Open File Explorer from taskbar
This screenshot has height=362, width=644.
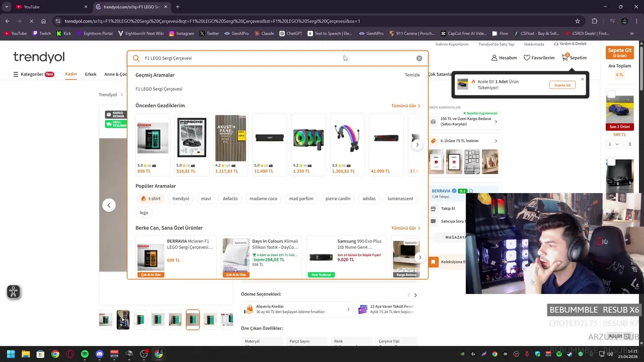(x=26, y=354)
